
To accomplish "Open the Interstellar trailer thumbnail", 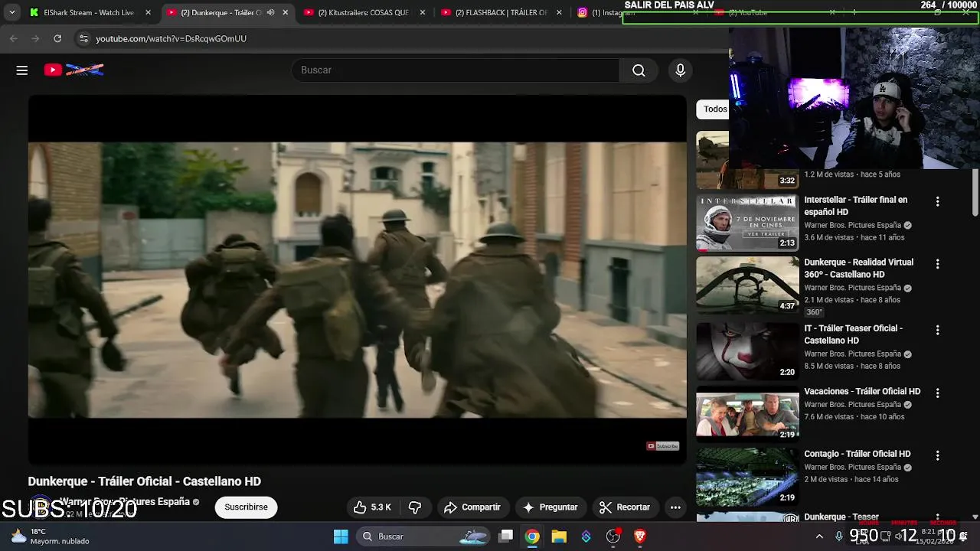I will point(747,223).
